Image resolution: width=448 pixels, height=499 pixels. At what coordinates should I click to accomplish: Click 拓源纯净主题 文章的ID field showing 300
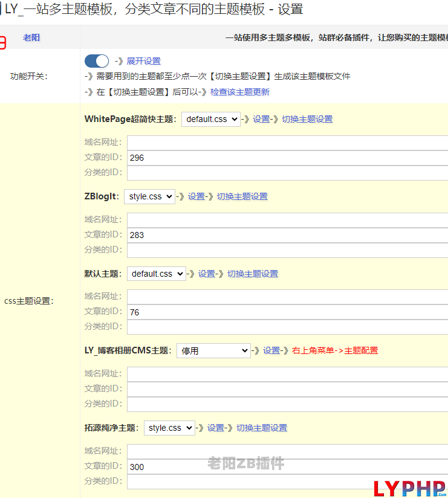pos(287,466)
